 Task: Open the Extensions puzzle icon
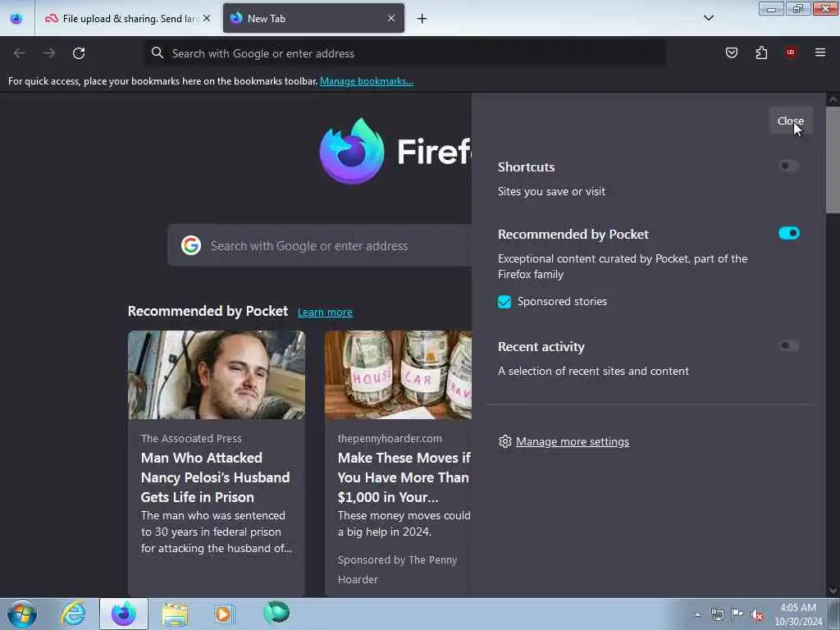(x=761, y=52)
